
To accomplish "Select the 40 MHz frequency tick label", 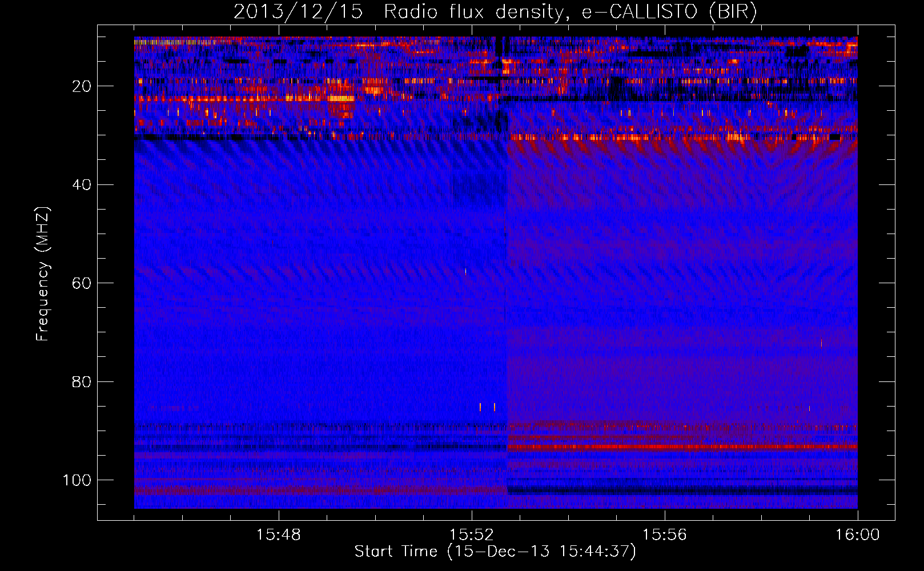I will (82, 185).
